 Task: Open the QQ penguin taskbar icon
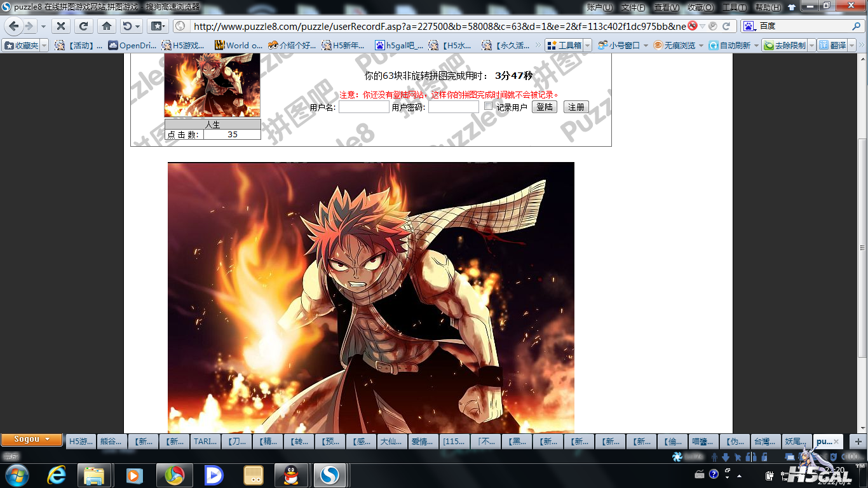pyautogui.click(x=291, y=475)
